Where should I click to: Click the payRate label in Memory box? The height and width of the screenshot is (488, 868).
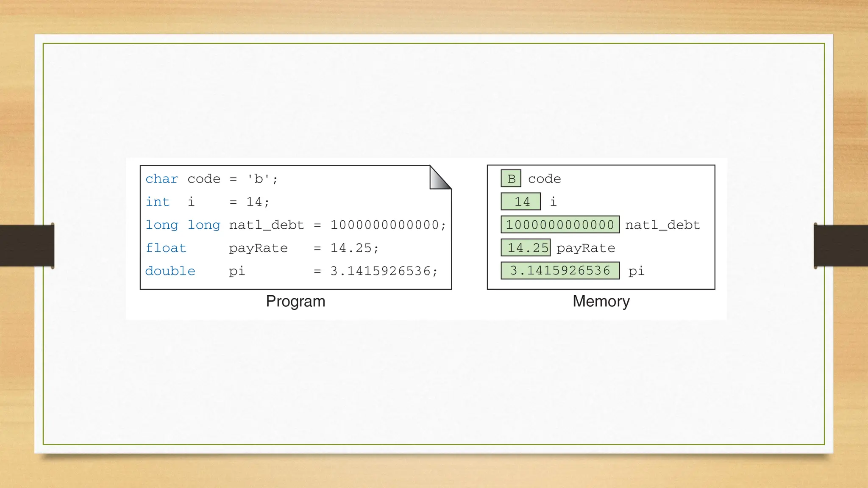click(585, 248)
